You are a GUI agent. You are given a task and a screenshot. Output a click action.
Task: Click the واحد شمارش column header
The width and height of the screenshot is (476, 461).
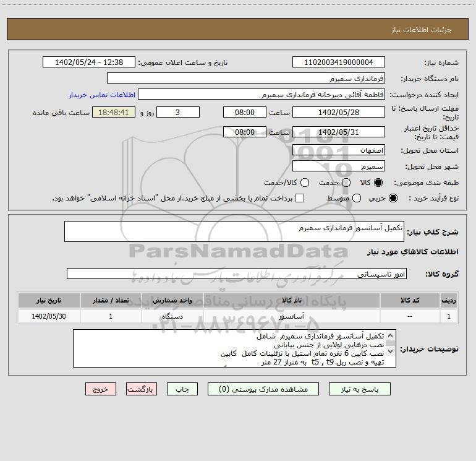tap(172, 300)
